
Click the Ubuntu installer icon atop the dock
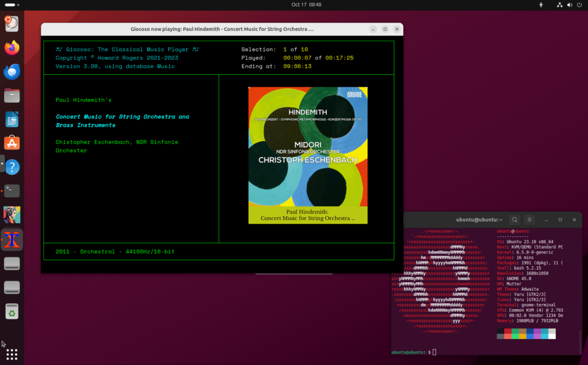(12, 24)
